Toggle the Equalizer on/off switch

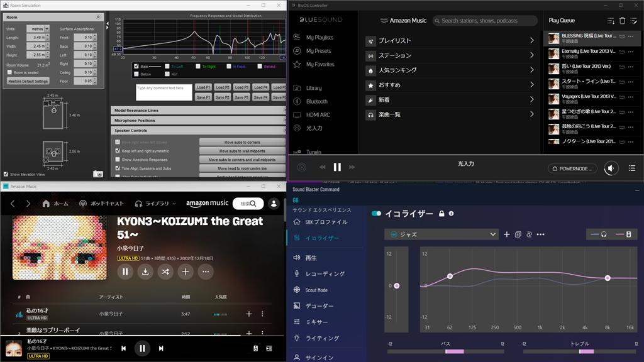pyautogui.click(x=376, y=214)
